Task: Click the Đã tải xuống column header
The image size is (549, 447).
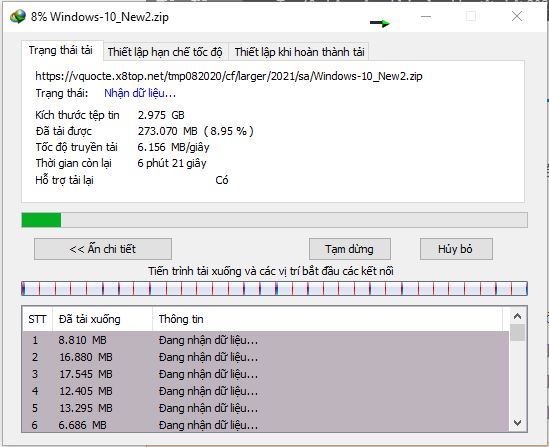Action: click(103, 319)
